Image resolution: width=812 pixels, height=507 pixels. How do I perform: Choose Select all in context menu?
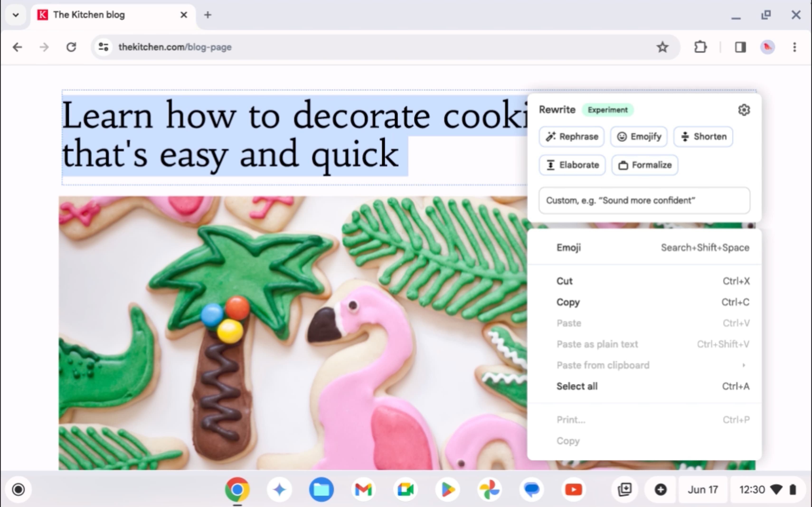point(577,386)
